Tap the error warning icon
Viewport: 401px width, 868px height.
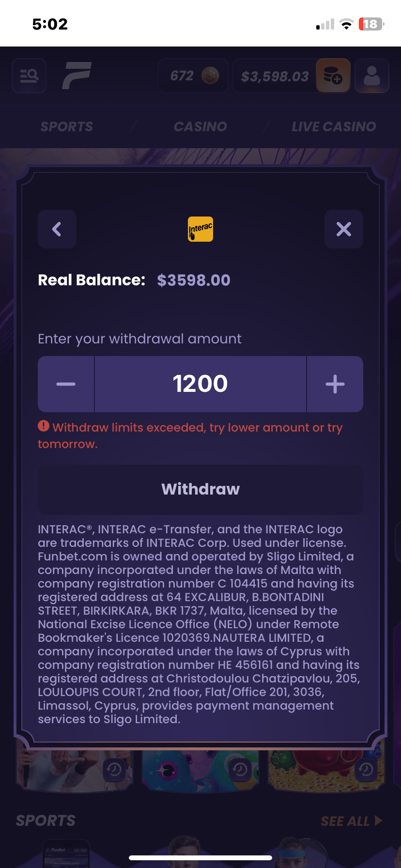click(x=44, y=426)
